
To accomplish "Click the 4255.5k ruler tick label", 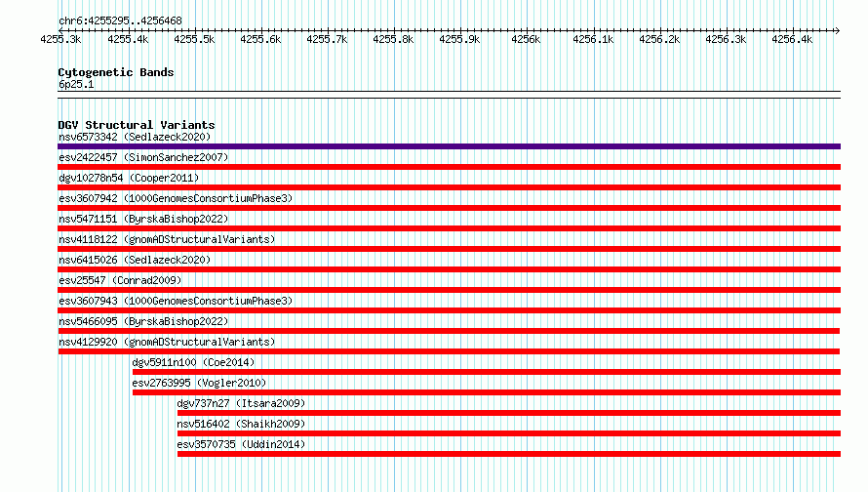I will pyautogui.click(x=194, y=39).
